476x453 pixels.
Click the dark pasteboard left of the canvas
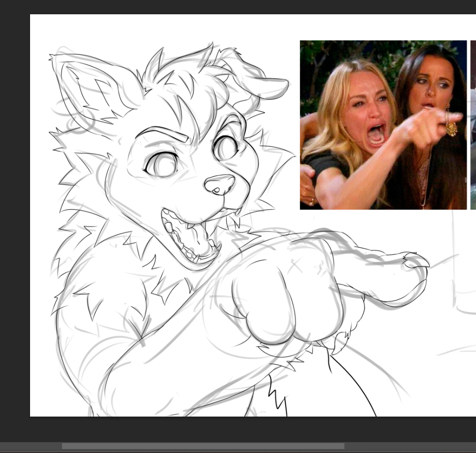click(x=15, y=222)
